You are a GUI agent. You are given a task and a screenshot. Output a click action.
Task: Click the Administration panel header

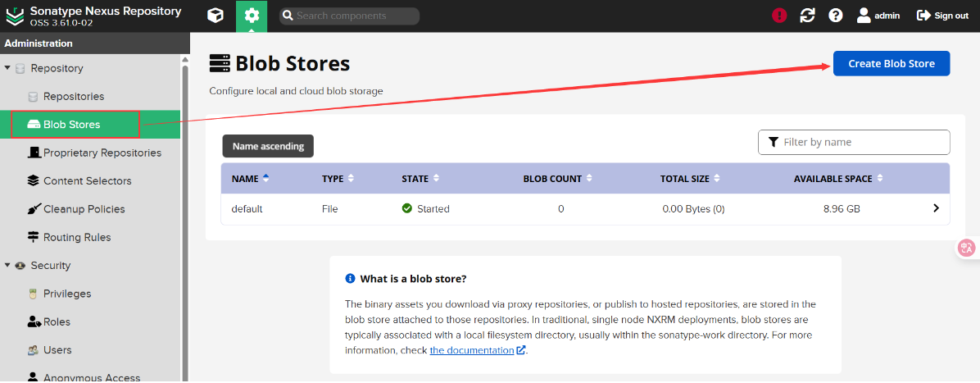95,43
